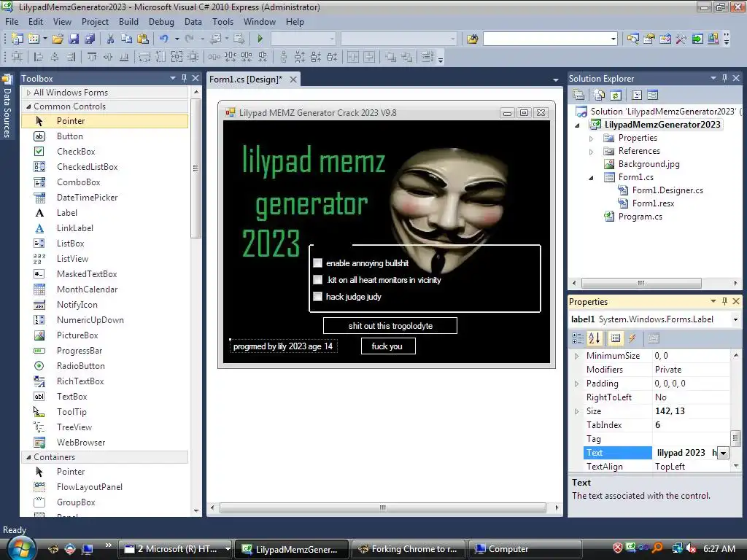Save the current file with floppy icon
Viewport: 747px width, 560px height.
[x=74, y=39]
